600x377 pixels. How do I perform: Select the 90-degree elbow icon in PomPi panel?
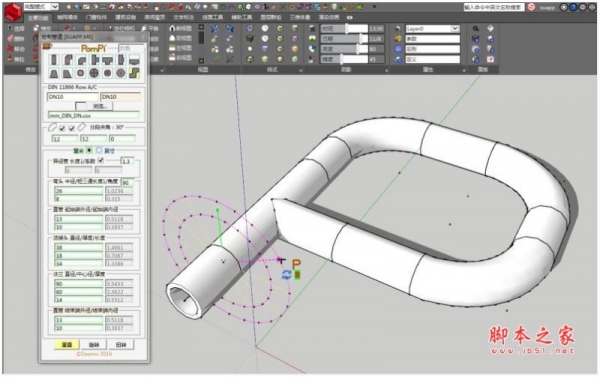[67, 60]
